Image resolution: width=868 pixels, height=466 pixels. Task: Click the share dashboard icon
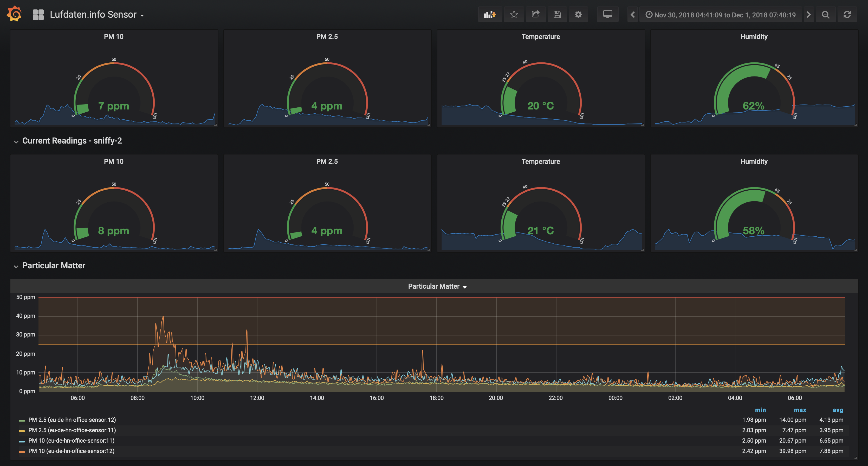(535, 15)
